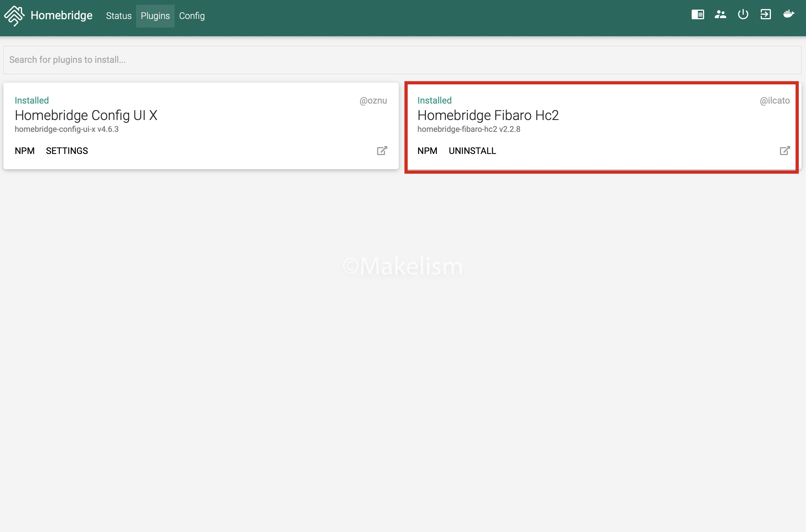The height and width of the screenshot is (532, 806).
Task: Open the log viewer icon in navbar
Action: tap(697, 15)
